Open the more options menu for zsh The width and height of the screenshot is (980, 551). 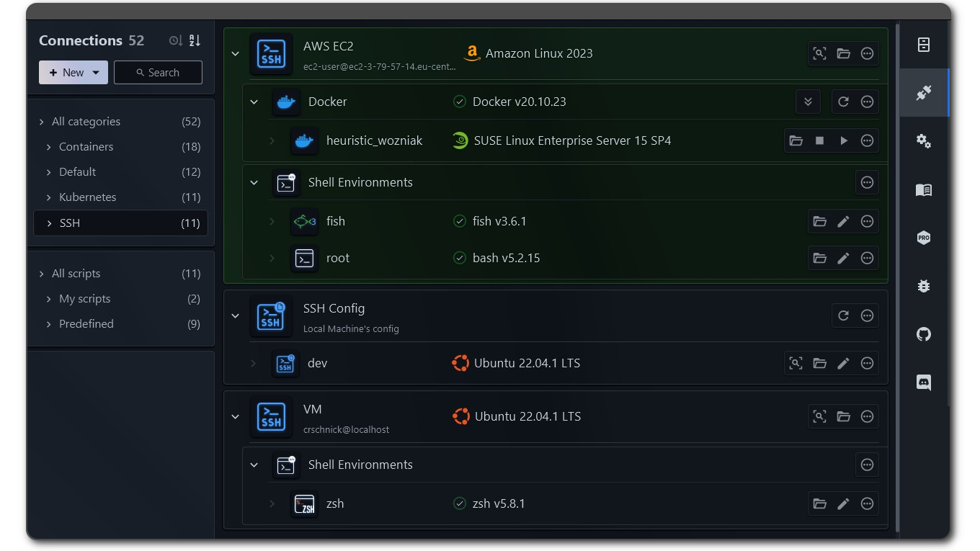867,503
